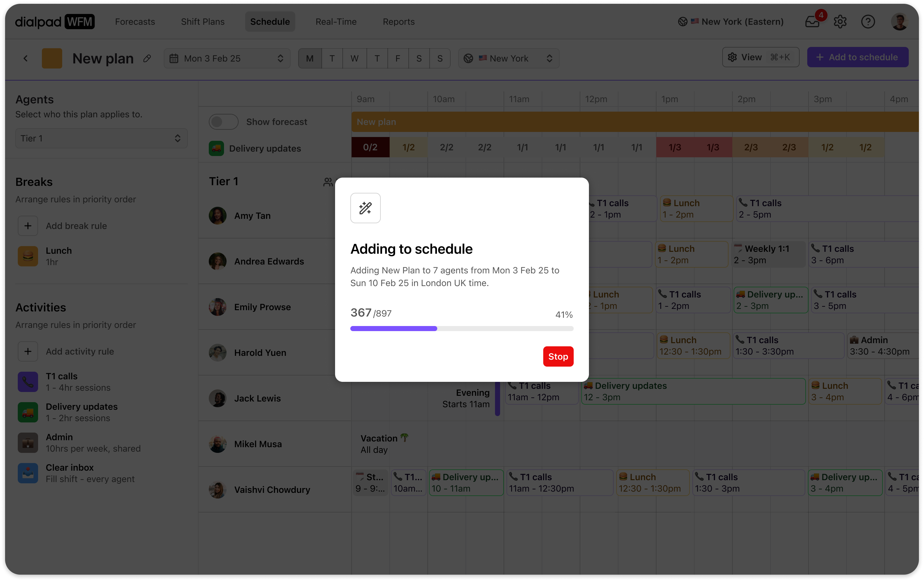Select Monday day filter button

pyautogui.click(x=309, y=58)
